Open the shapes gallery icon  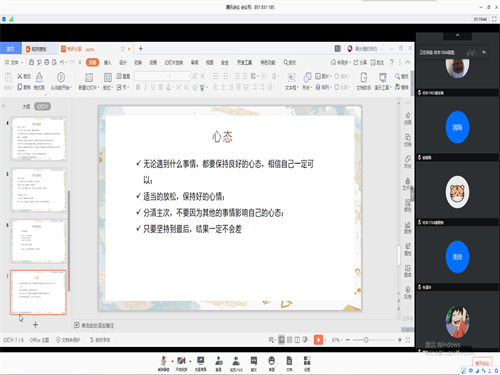[x=307, y=81]
